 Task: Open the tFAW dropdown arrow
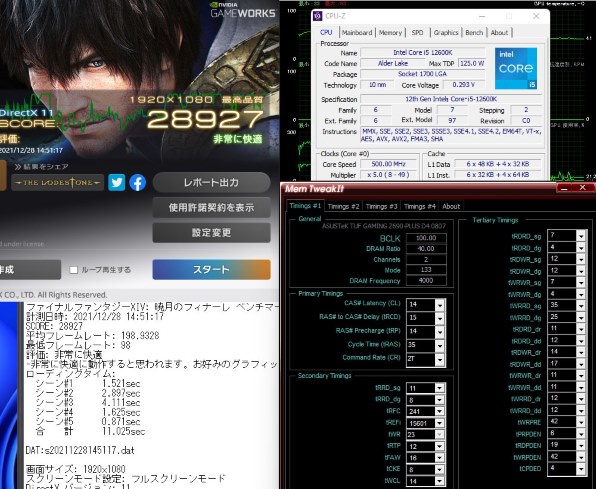[x=439, y=458]
